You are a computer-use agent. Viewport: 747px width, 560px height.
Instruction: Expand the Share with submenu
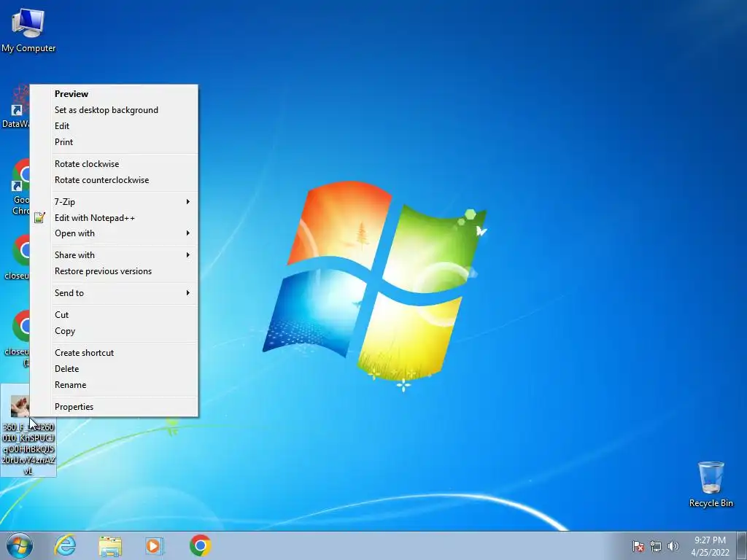[x=114, y=255]
